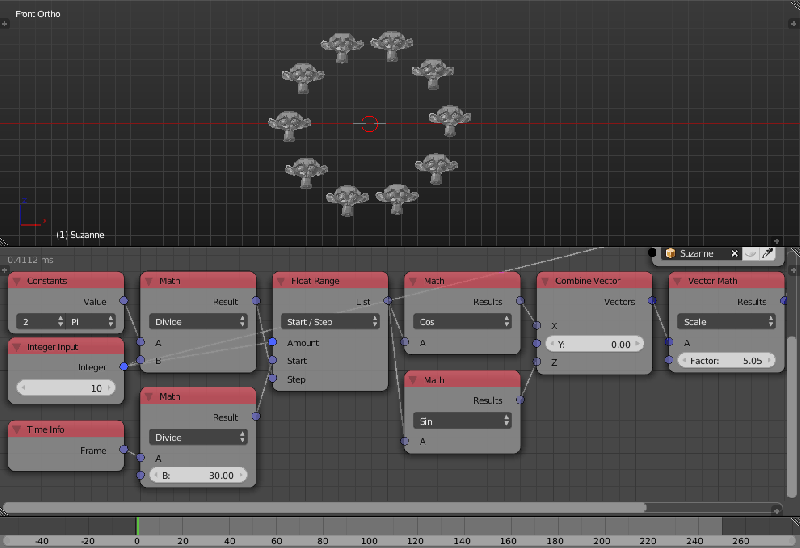Collapse the Constants node
Image resolution: width=800 pixels, height=548 pixels.
tap(17, 281)
